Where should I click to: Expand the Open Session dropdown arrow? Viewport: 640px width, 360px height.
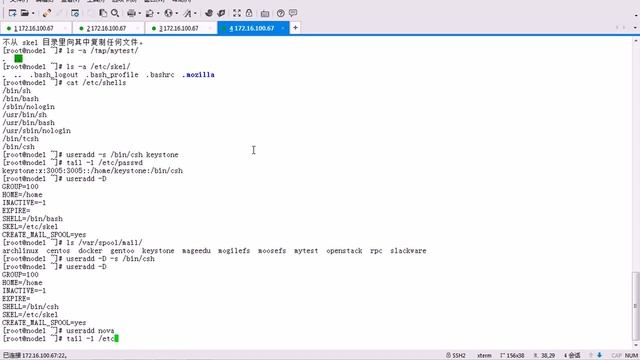point(33,13)
